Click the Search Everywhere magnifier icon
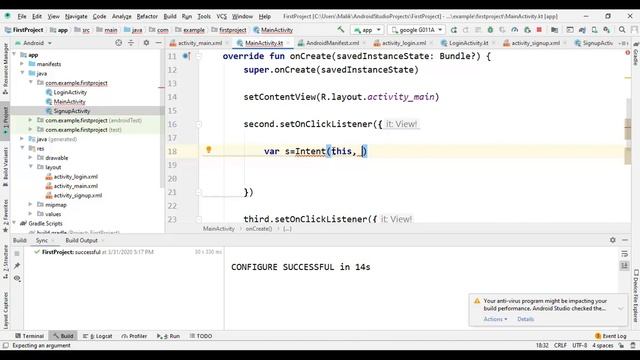640x360 pixels. tap(622, 30)
